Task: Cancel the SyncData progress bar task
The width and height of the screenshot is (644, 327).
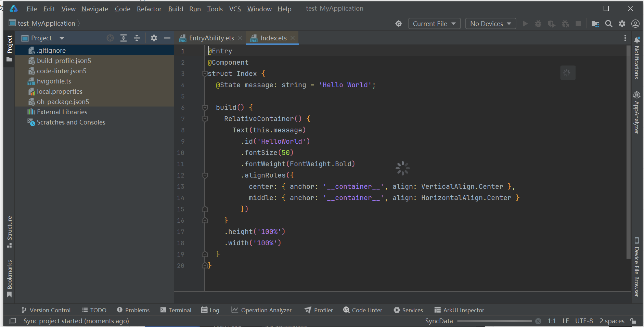Action: tap(538, 321)
